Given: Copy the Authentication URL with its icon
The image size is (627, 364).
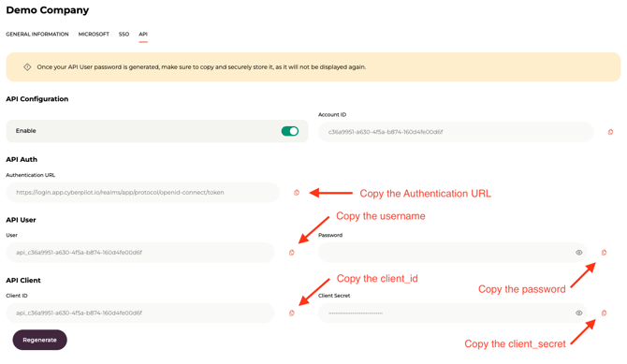Looking at the screenshot, I should [297, 193].
